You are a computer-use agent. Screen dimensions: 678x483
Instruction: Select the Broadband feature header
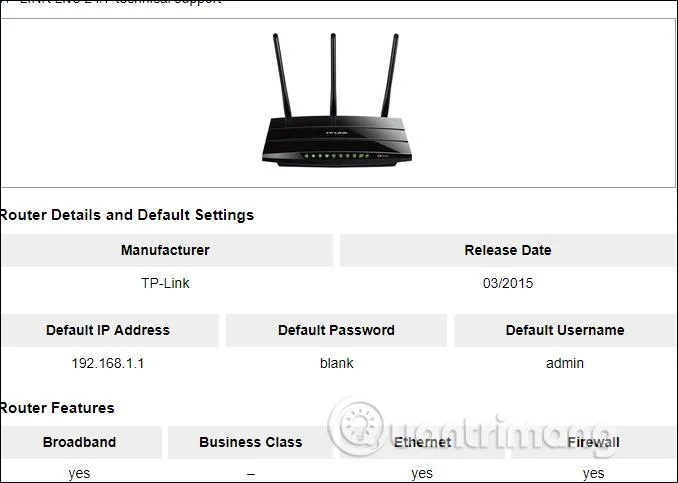pyautogui.click(x=81, y=442)
